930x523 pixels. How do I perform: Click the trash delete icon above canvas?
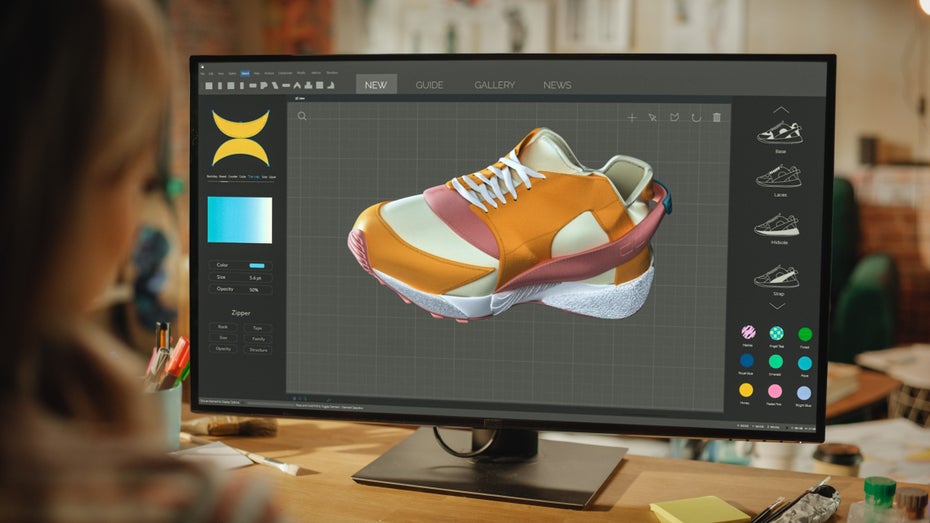tap(716, 117)
